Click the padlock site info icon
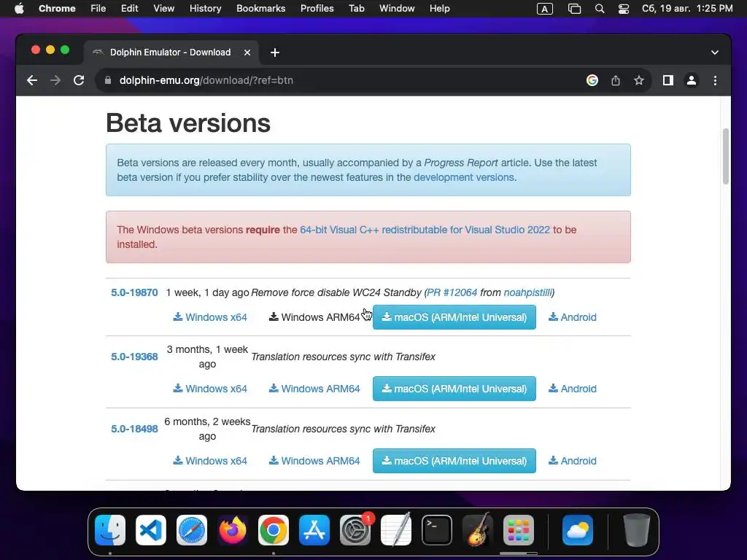Image resolution: width=747 pixels, height=560 pixels. tap(108, 80)
